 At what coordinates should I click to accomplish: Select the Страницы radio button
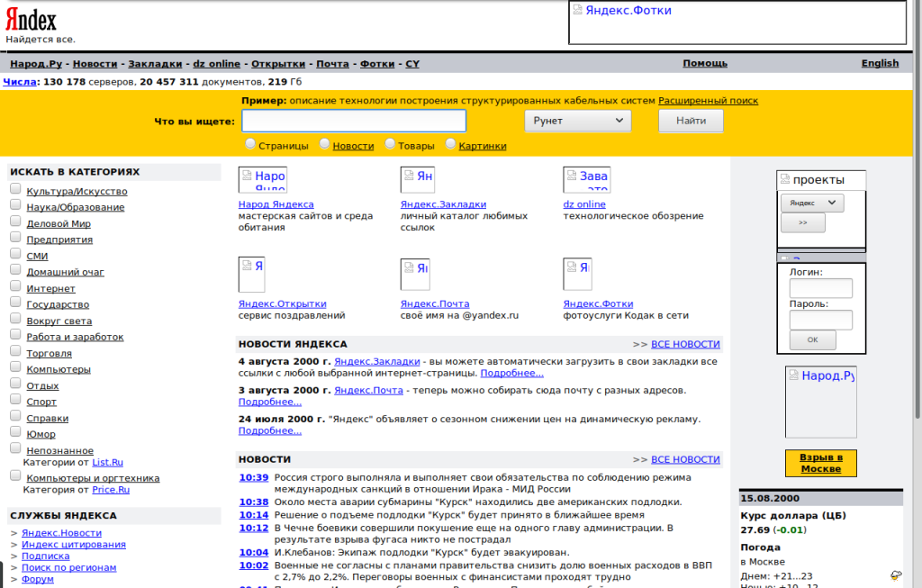(250, 143)
